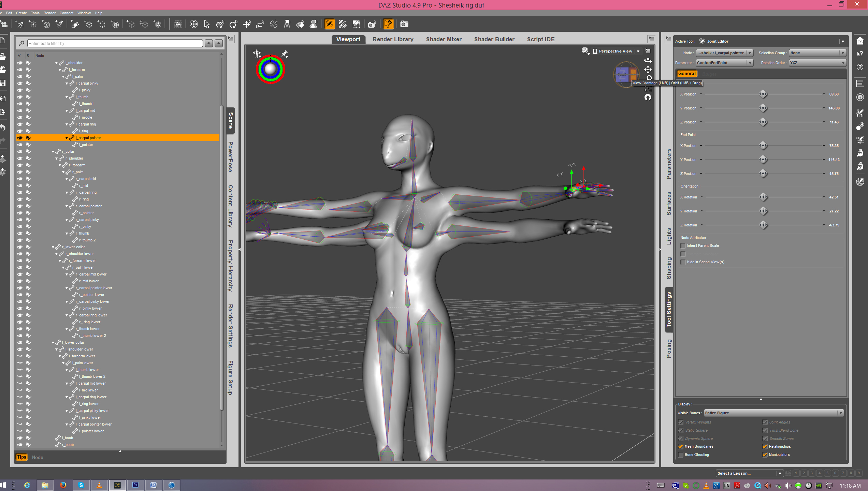Switch to the Shader Mixer tab

443,39
